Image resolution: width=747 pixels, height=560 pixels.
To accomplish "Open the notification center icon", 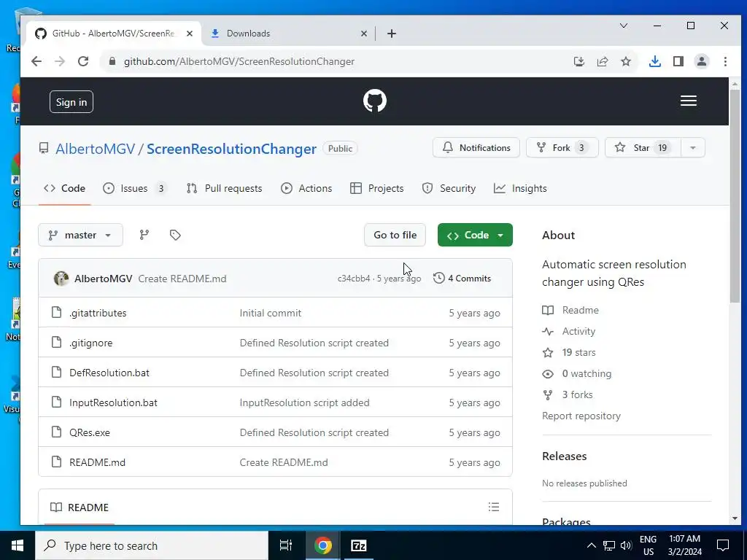I will 723,545.
